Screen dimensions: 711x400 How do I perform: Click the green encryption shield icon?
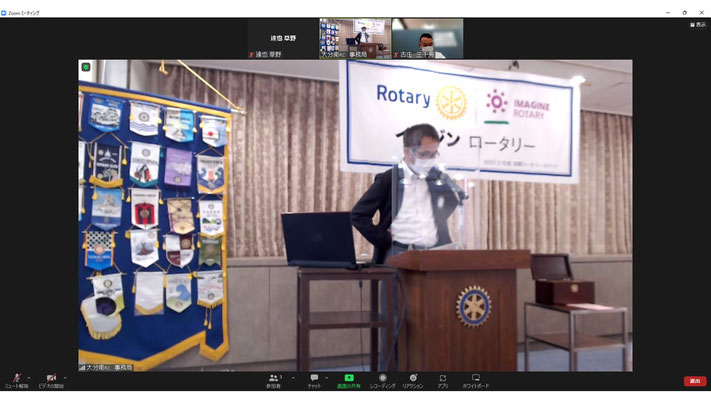coord(86,67)
